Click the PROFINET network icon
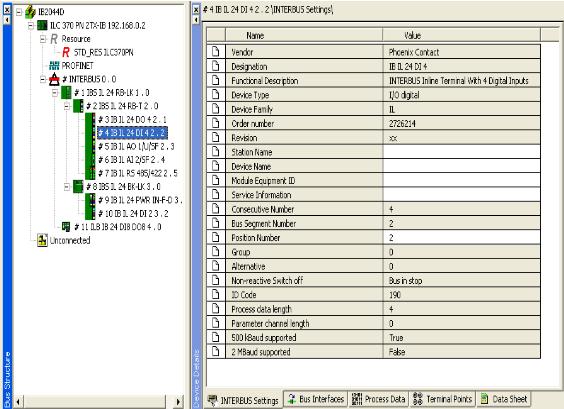This screenshot has height=409, width=564. (54, 65)
